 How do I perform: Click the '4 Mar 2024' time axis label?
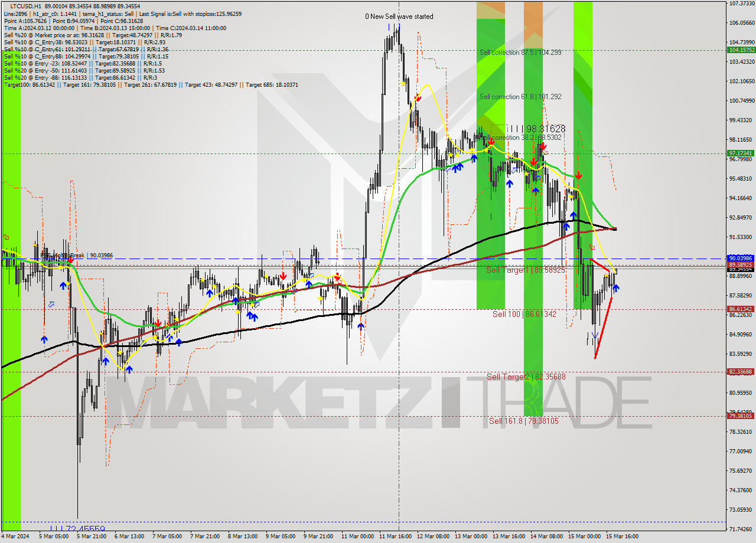[15, 537]
